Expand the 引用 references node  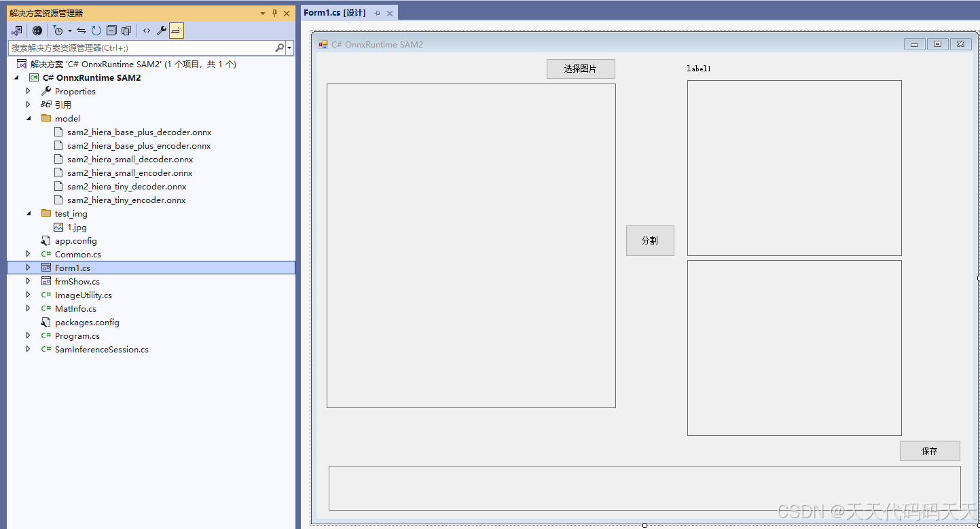pyautogui.click(x=29, y=105)
